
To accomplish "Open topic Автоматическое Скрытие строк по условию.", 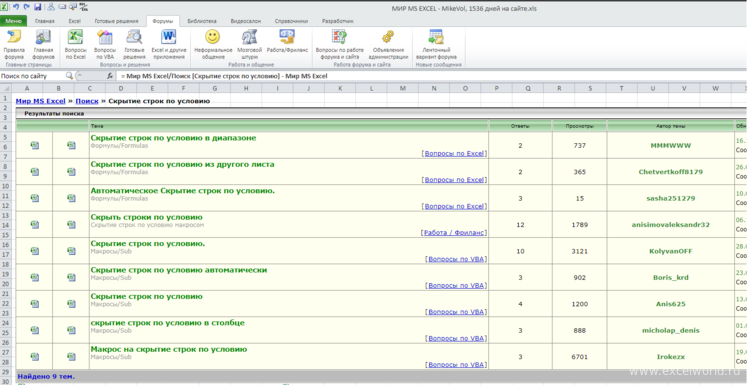I will click(x=183, y=190).
